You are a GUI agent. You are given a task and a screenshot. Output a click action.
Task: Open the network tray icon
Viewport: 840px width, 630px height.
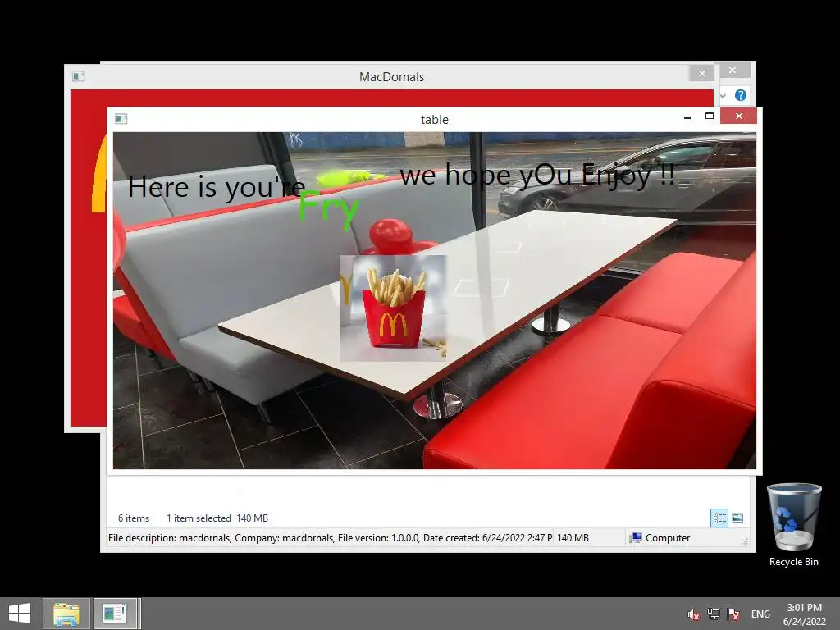click(714, 614)
